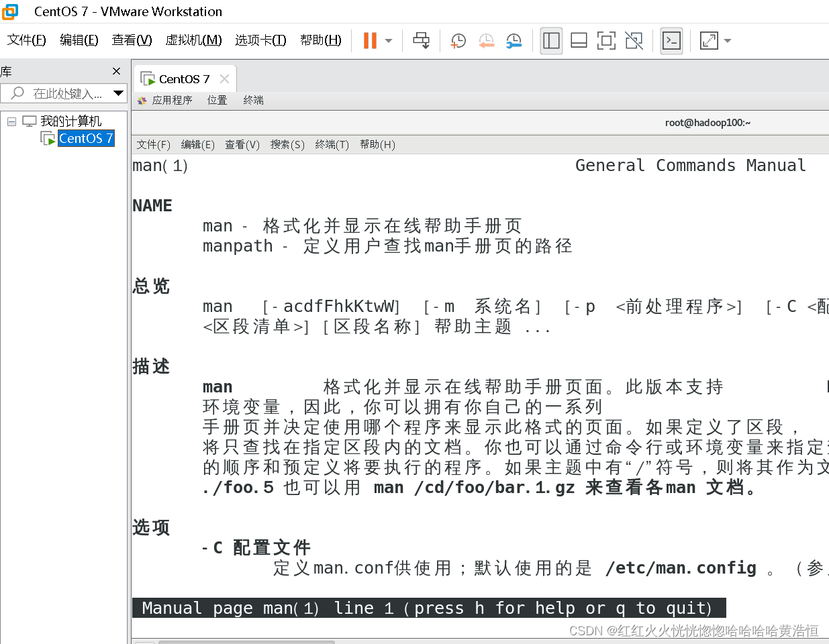Viewport: 829px width, 644px height.
Task: Show or hide the thumbnail bar
Action: click(x=578, y=40)
